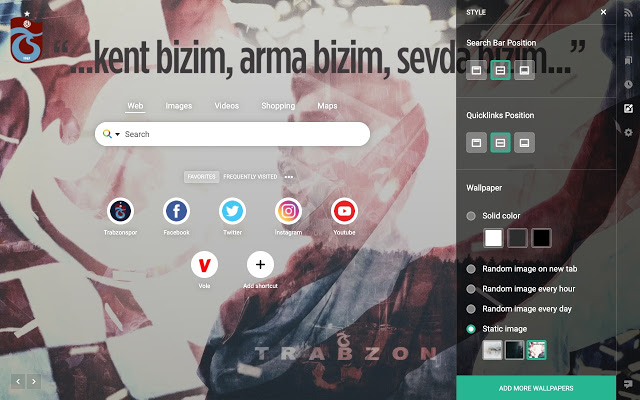Viewport: 640px width, 400px height.
Task: Click the Vole shortcut icon
Action: point(205,265)
